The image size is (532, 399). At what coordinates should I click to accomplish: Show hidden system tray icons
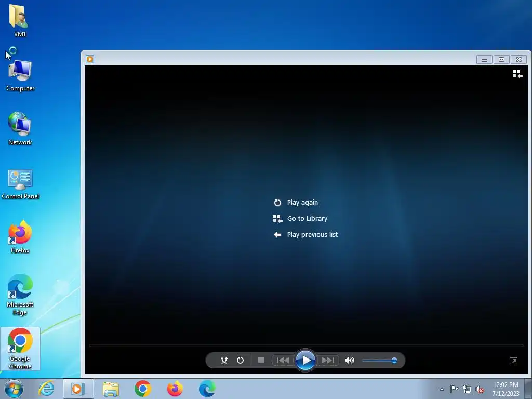pyautogui.click(x=442, y=389)
